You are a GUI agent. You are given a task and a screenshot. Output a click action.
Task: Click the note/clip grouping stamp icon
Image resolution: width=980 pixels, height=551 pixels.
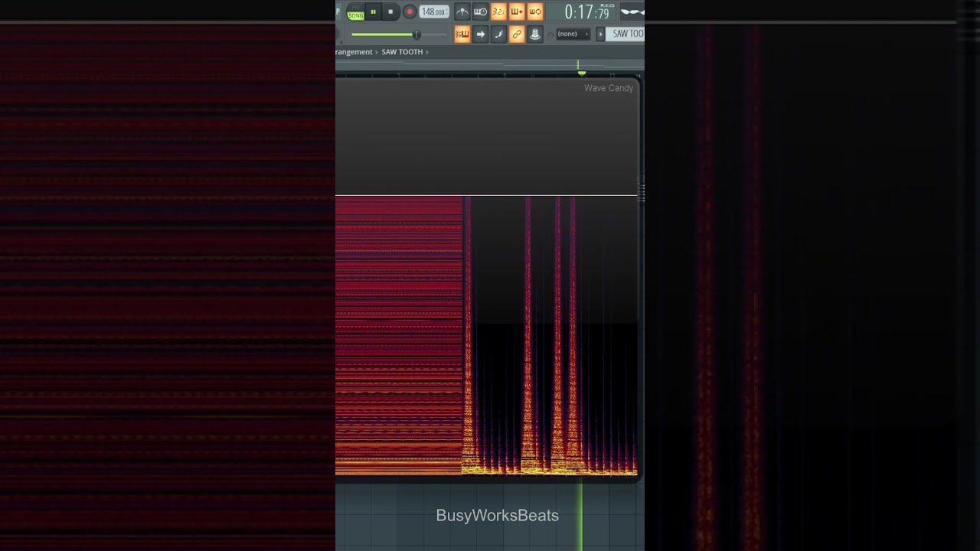[x=535, y=34]
